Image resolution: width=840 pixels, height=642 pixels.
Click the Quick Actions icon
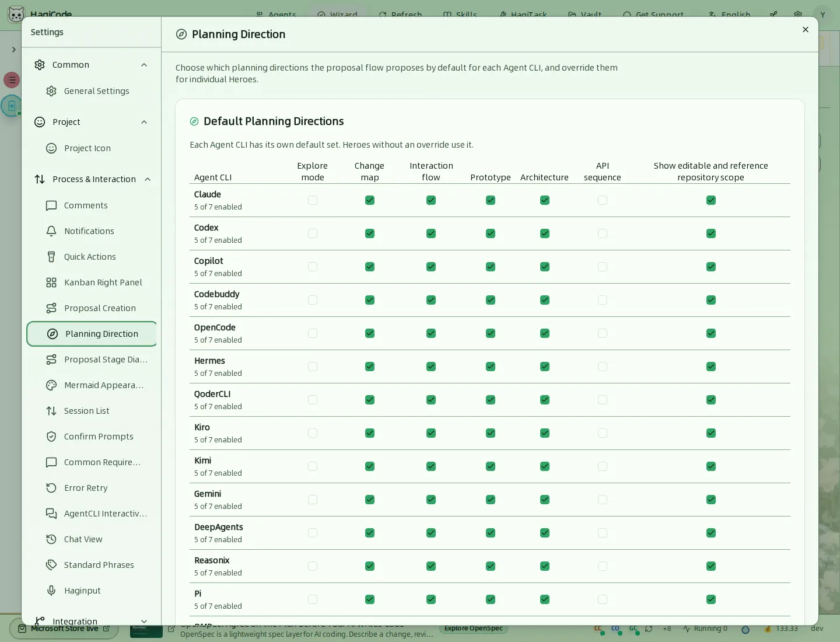point(51,257)
